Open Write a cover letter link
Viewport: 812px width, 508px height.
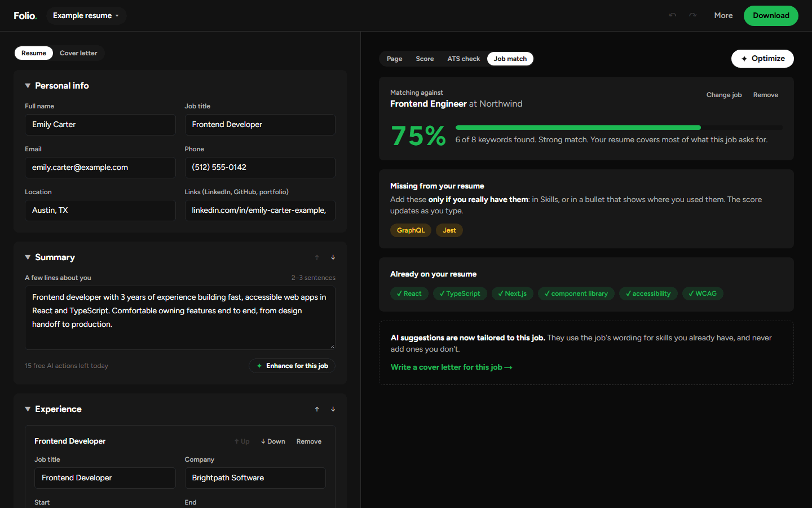(x=451, y=367)
